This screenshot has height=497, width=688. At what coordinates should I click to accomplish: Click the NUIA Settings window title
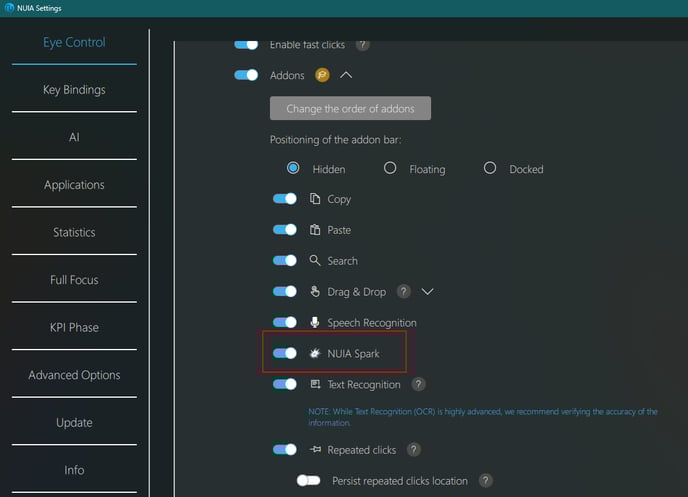point(39,8)
